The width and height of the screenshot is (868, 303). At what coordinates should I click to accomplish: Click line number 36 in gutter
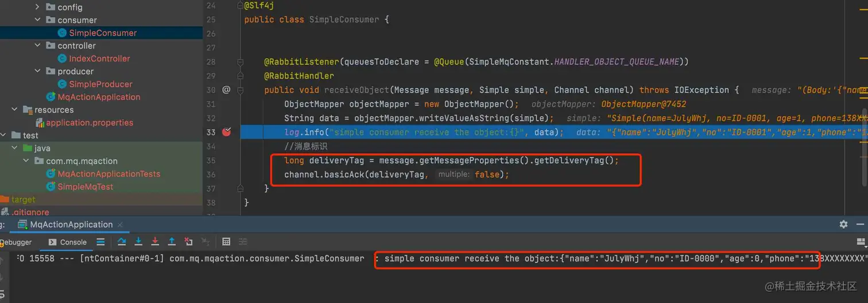click(x=211, y=174)
